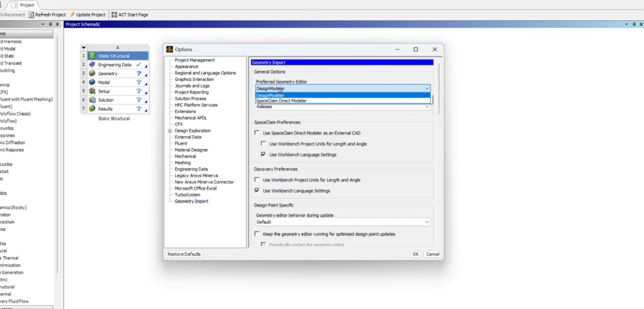Open Geometry editor behavior during update dropdown
The height and width of the screenshot is (309, 644).
coord(427,222)
